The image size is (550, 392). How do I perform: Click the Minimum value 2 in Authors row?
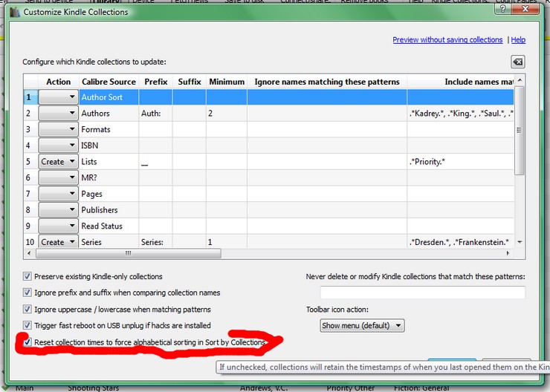(x=227, y=113)
